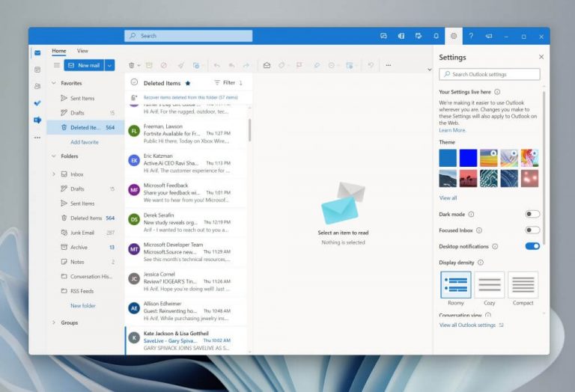Switch to the View tab
575x392 pixels.
(x=82, y=51)
